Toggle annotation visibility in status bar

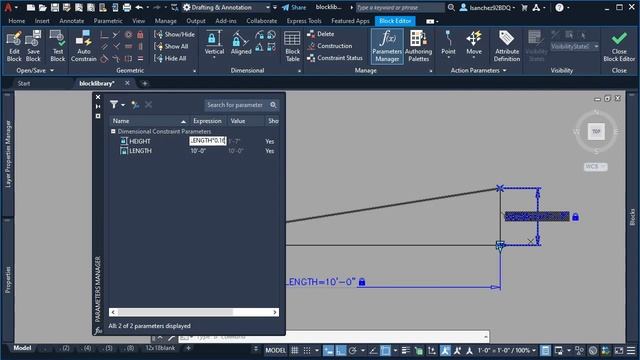point(445,350)
